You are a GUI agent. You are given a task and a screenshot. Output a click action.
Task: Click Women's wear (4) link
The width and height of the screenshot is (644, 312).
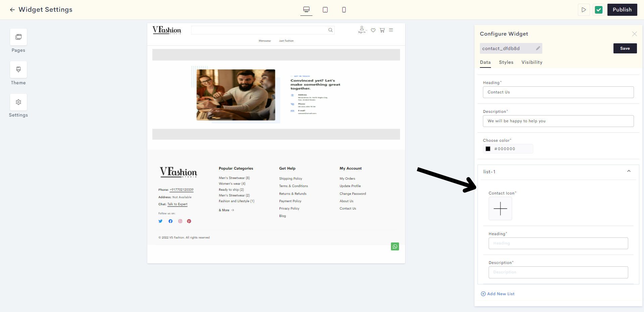coord(232,184)
